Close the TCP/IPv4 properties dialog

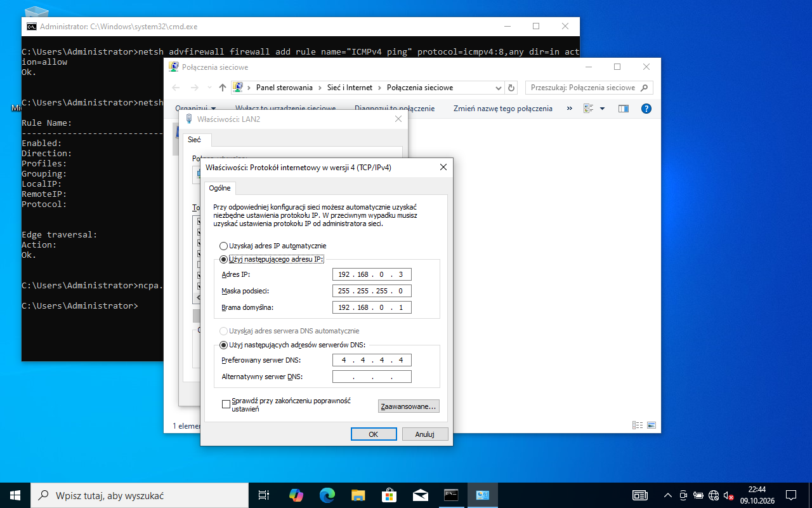click(443, 168)
